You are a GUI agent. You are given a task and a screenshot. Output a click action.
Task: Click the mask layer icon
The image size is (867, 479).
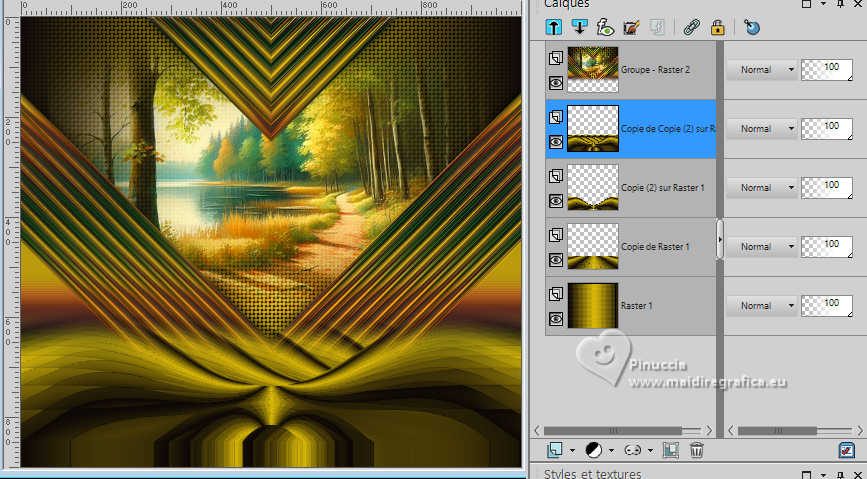pos(632,450)
